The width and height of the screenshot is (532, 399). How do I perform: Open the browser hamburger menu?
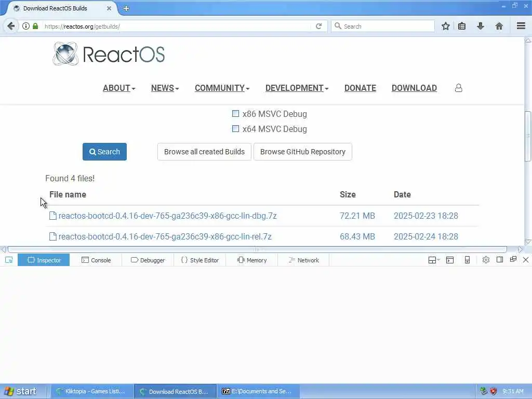[521, 26]
